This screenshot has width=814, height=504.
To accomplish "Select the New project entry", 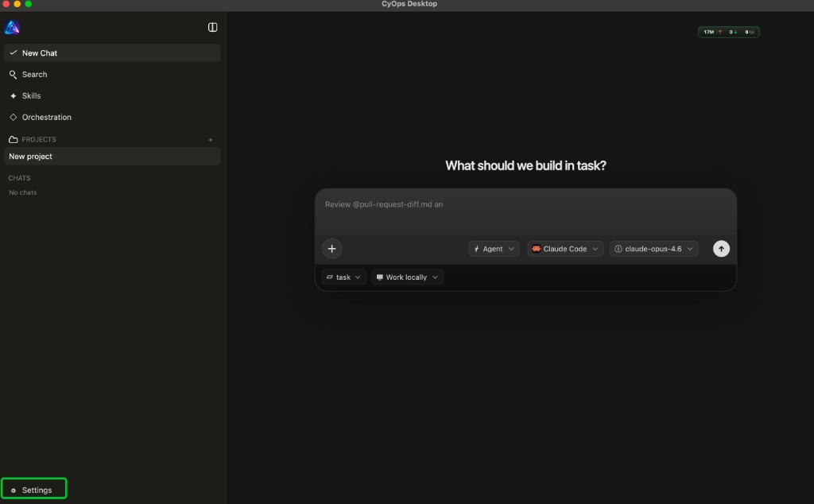I will 112,157.
